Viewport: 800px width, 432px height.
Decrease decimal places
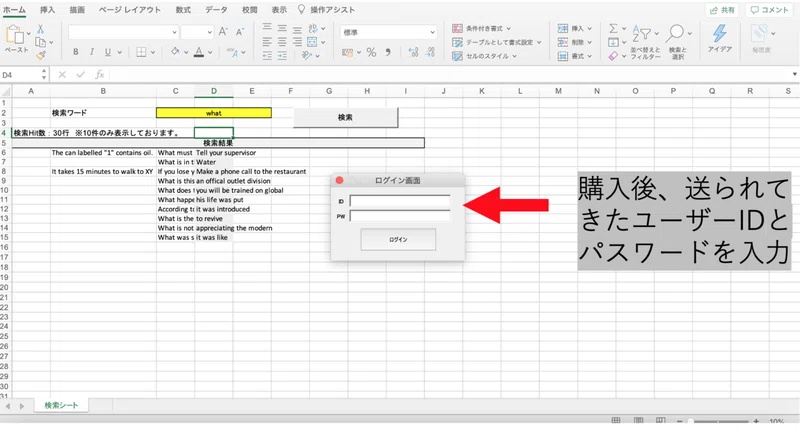tap(430, 52)
